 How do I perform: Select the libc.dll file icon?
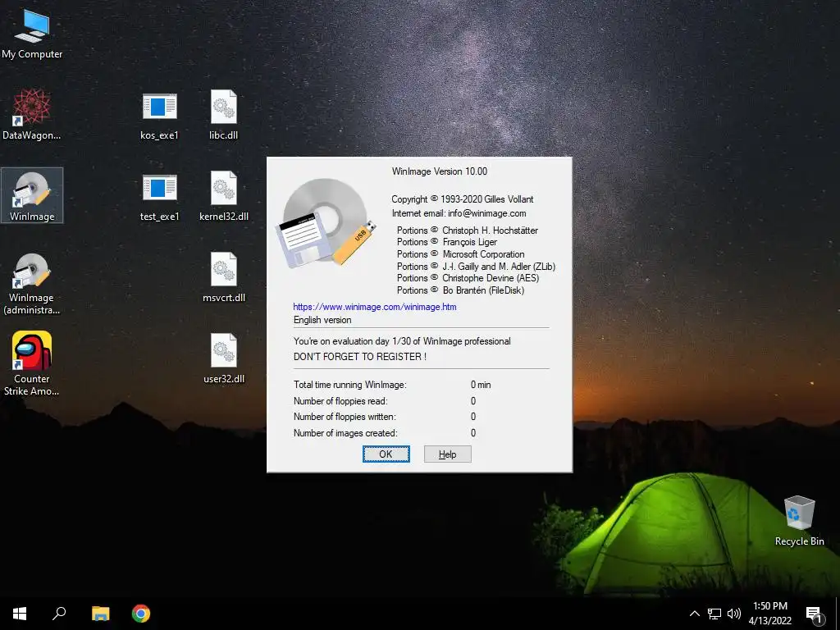click(223, 115)
